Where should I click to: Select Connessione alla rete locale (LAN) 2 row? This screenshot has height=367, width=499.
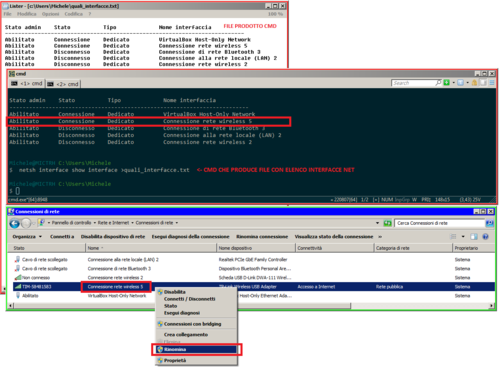point(253,260)
